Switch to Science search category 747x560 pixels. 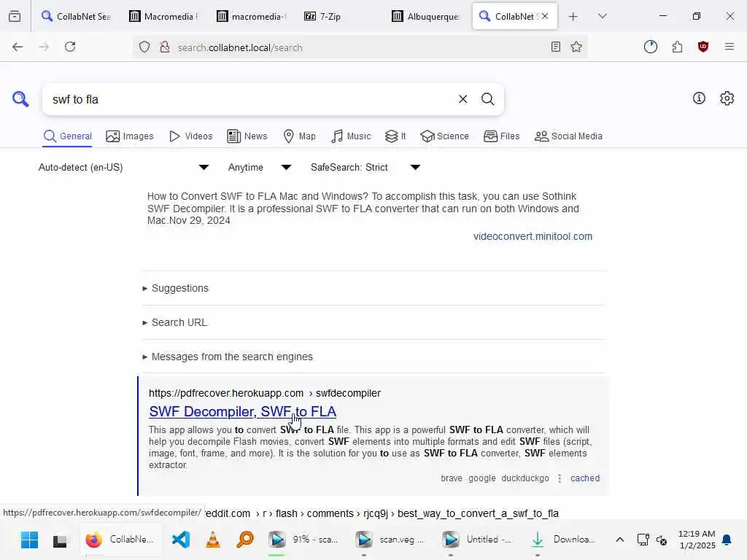tap(444, 136)
